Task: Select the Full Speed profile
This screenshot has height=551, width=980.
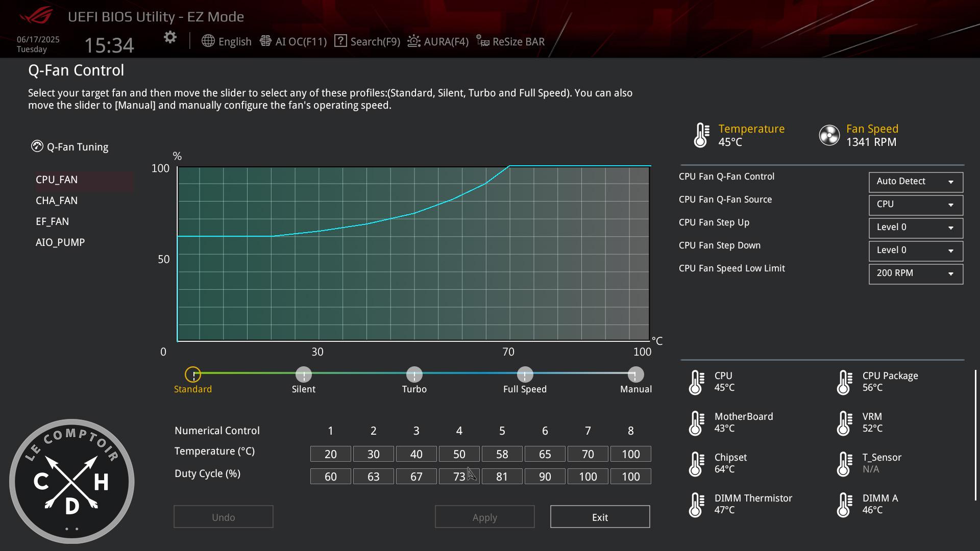Action: pos(525,375)
